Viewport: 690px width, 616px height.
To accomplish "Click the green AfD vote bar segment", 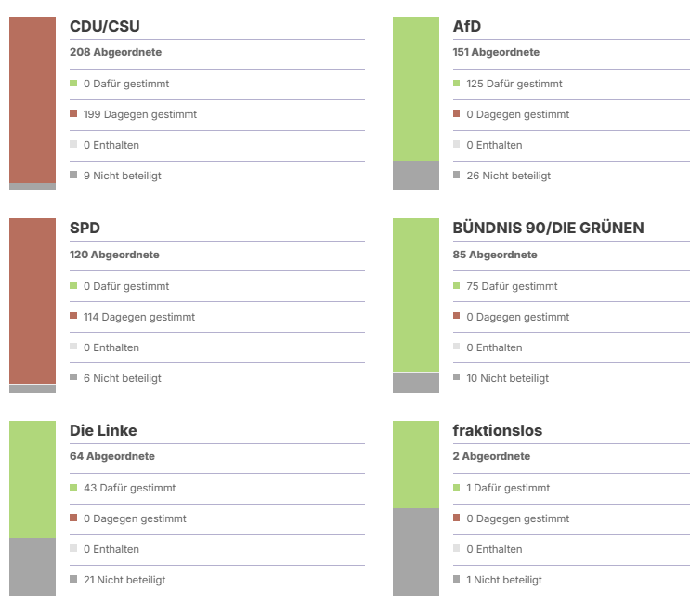I will click(416, 88).
